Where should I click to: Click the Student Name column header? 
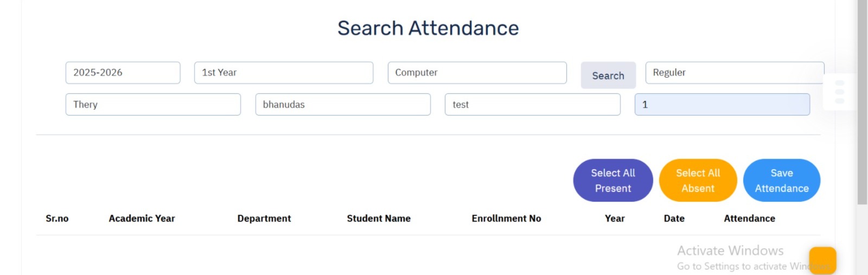(379, 219)
